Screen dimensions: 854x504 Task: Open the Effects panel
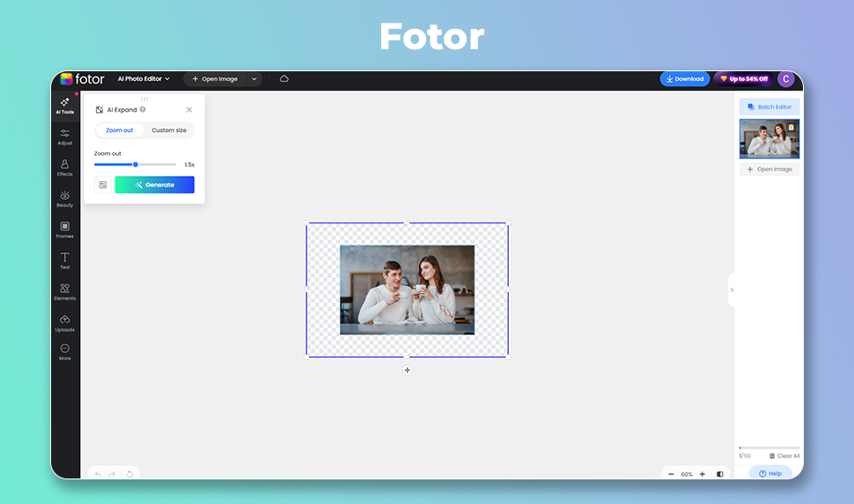[65, 168]
